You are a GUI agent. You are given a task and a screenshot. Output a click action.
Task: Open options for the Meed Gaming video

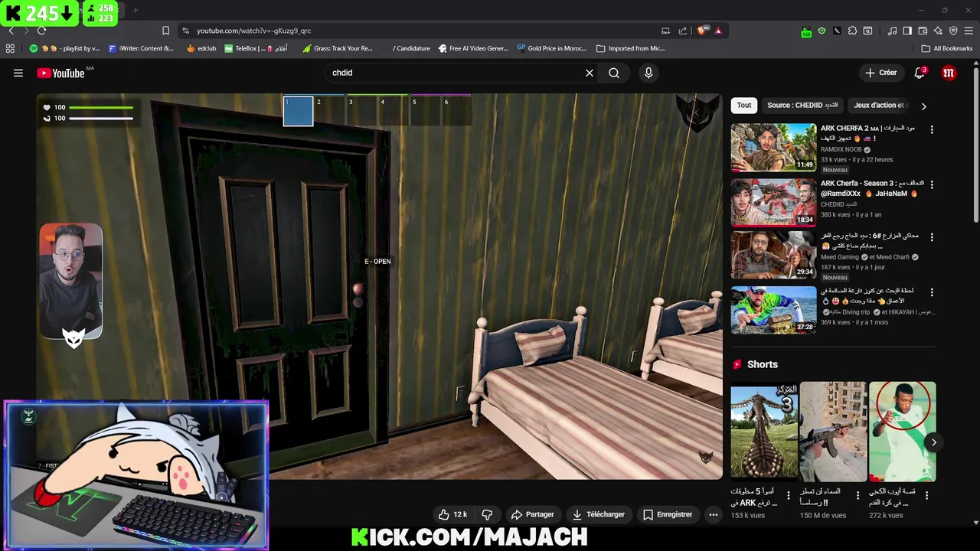pos(932,237)
